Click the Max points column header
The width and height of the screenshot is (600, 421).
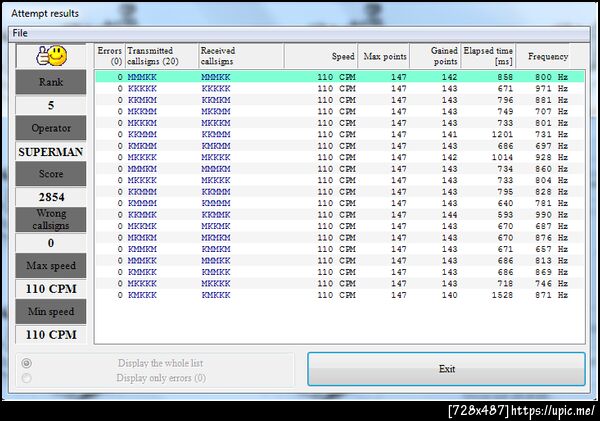[x=383, y=56]
